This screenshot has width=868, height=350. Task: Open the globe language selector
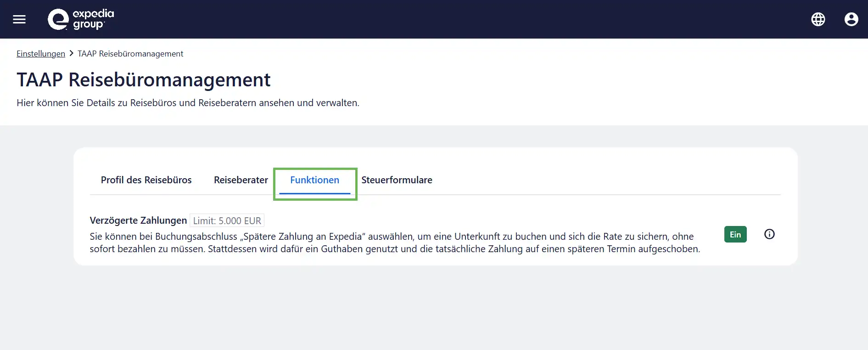[818, 19]
